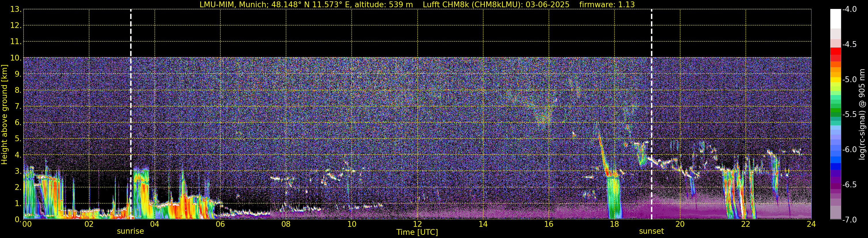Click the height axis tick '2.'
Viewport: 868px width, 238px height.
click(18, 188)
